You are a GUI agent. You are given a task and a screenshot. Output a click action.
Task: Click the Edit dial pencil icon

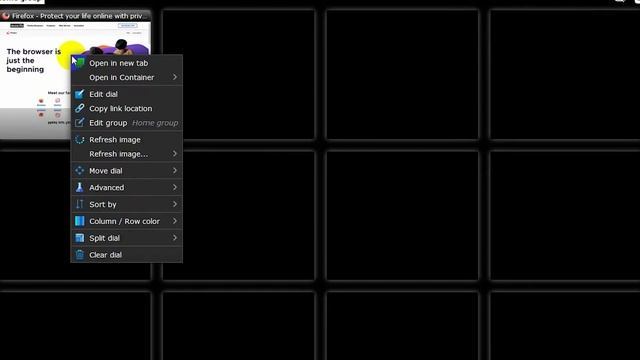click(x=80, y=94)
